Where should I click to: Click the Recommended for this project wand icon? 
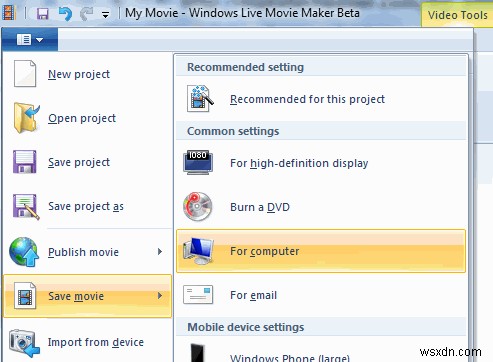[x=200, y=99]
